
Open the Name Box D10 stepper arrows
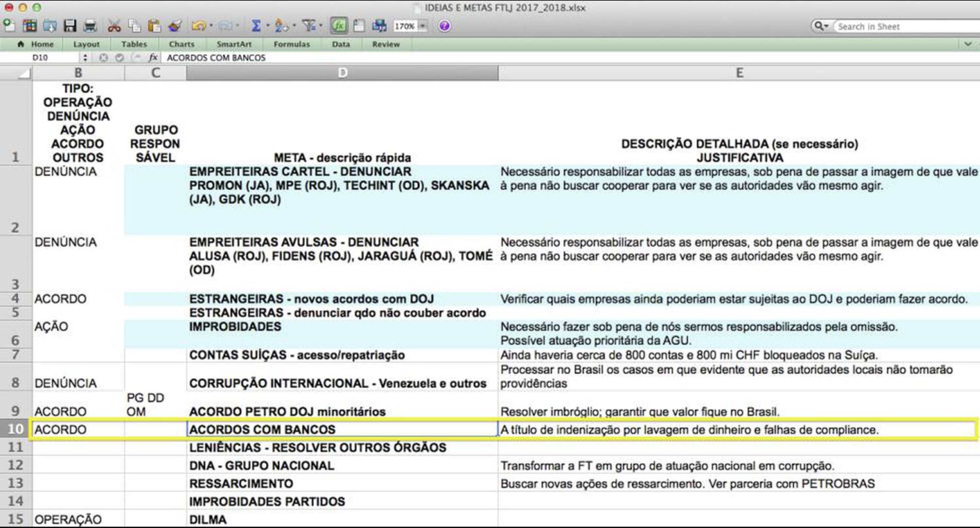85,58
